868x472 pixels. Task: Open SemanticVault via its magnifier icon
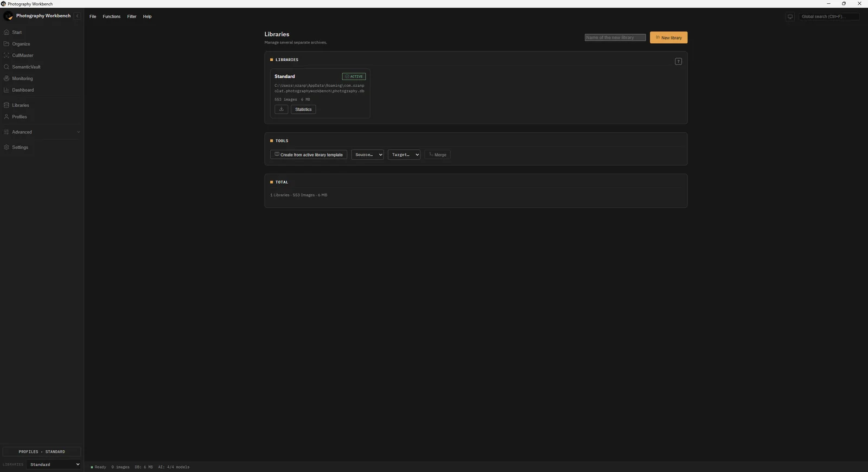click(7, 67)
